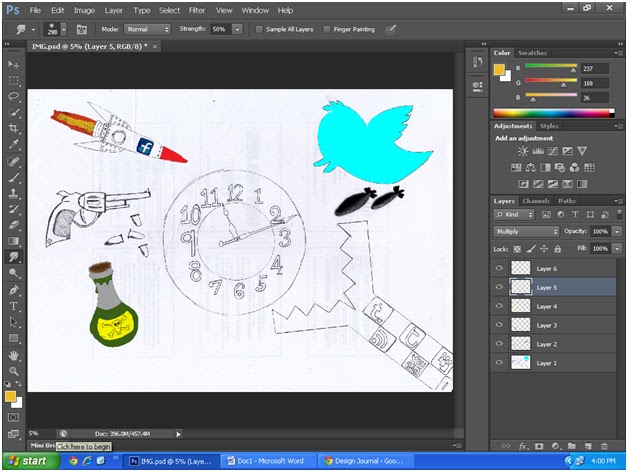Switch to Design Journal Chrome taskbar button
628x472 pixels.
click(366, 461)
